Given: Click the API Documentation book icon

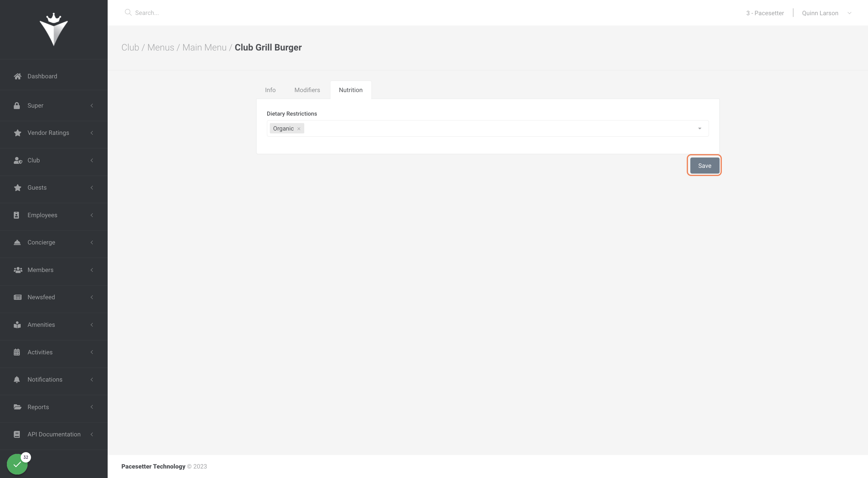Looking at the screenshot, I should 17,434.
